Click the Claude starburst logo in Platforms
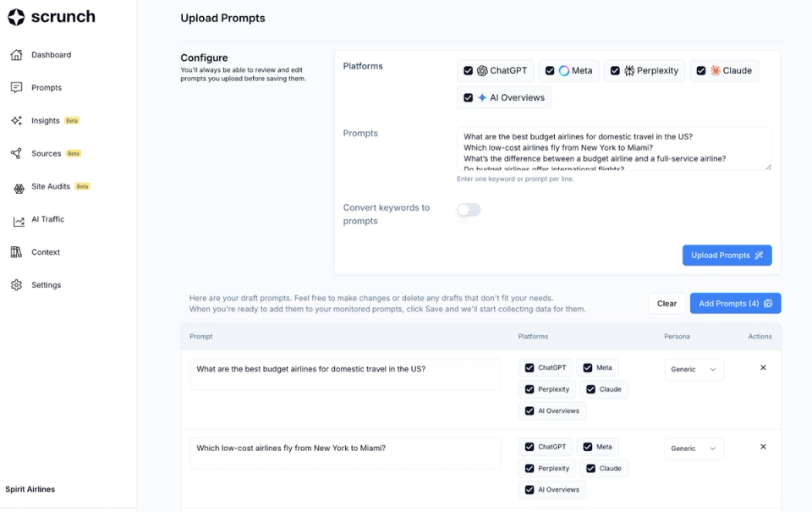This screenshot has height=512, width=812. click(716, 70)
